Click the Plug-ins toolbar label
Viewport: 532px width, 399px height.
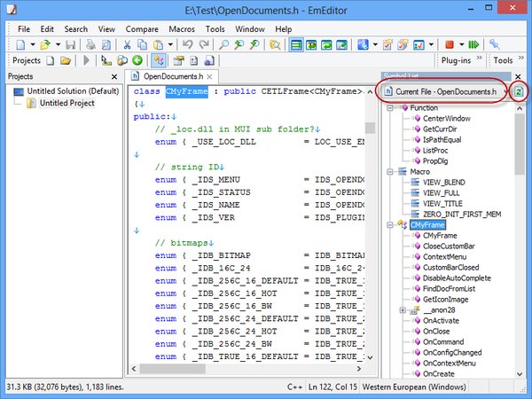455,60
